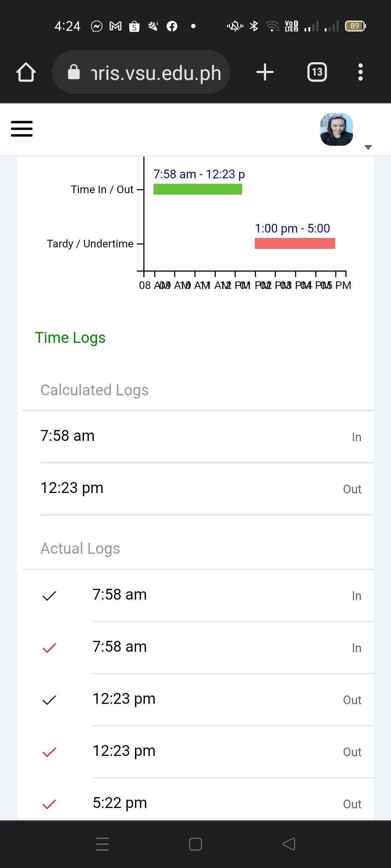Image resolution: width=391 pixels, height=868 pixels.
Task: Click the user profile avatar
Action: (x=337, y=129)
